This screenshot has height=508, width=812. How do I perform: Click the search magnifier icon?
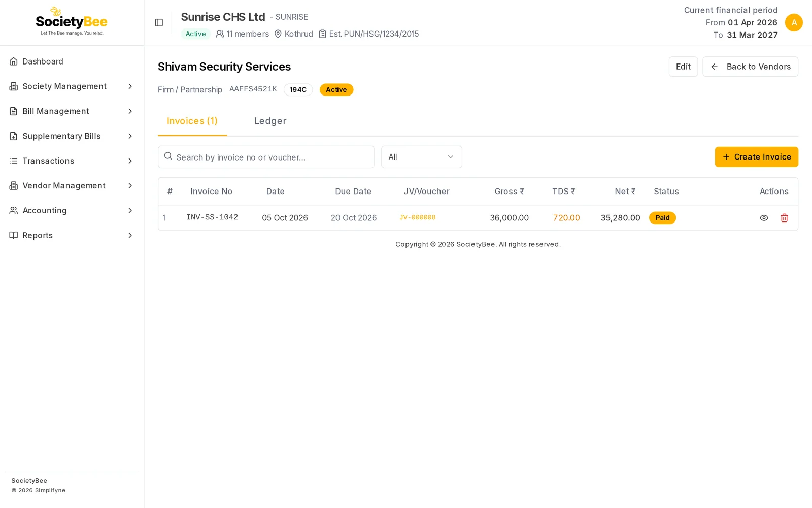(168, 156)
